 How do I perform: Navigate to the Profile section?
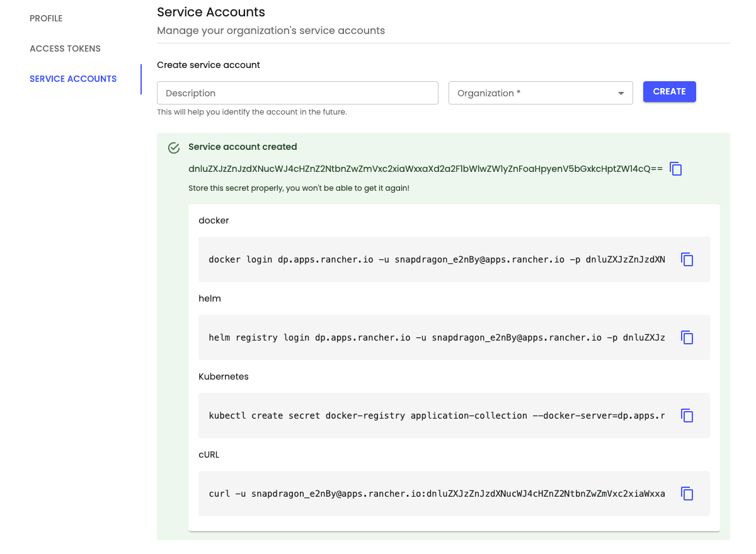pyautogui.click(x=46, y=18)
